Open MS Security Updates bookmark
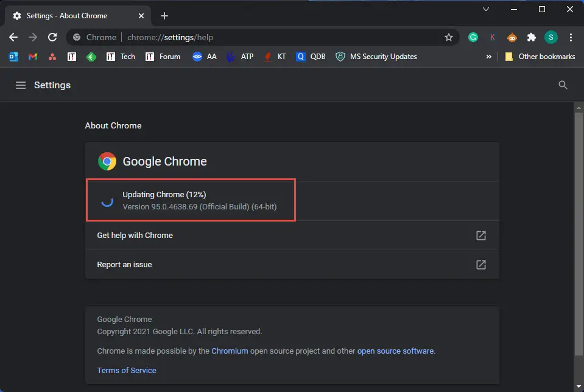 pyautogui.click(x=376, y=57)
